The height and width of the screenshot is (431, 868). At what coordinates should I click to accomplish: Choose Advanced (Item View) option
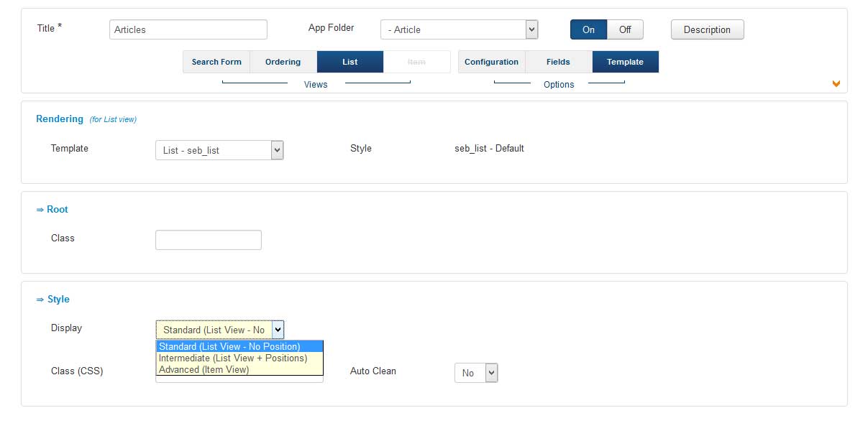[239, 369]
